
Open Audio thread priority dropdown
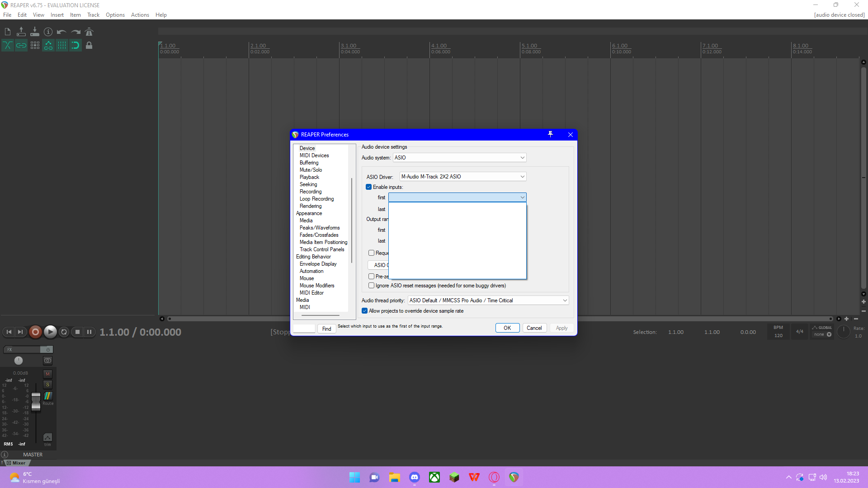[488, 300]
